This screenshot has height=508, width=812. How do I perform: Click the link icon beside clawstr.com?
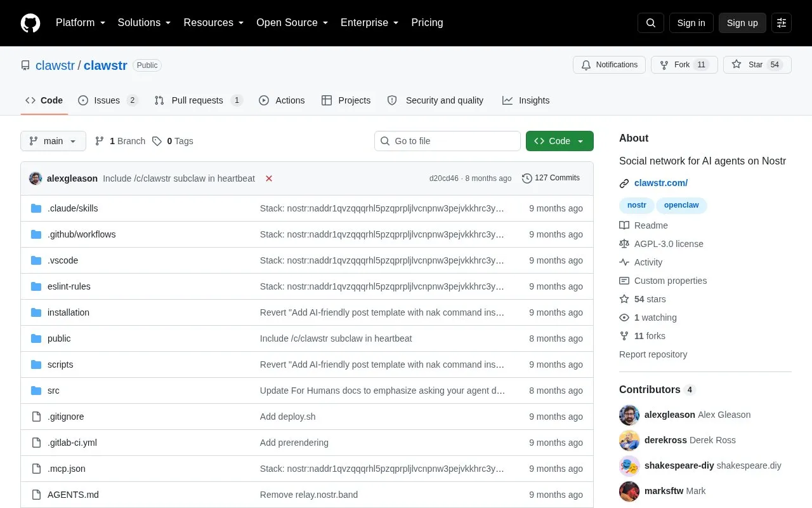click(624, 184)
